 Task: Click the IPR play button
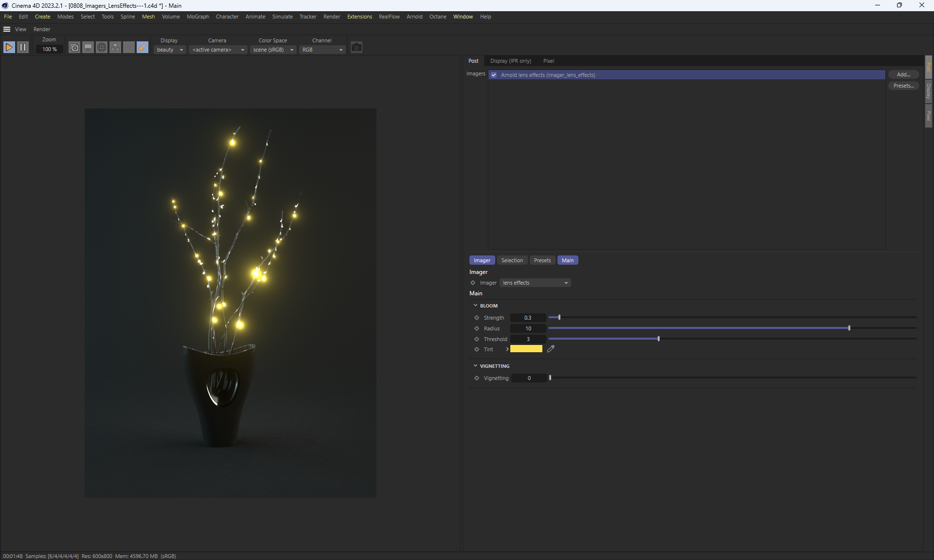pyautogui.click(x=9, y=47)
